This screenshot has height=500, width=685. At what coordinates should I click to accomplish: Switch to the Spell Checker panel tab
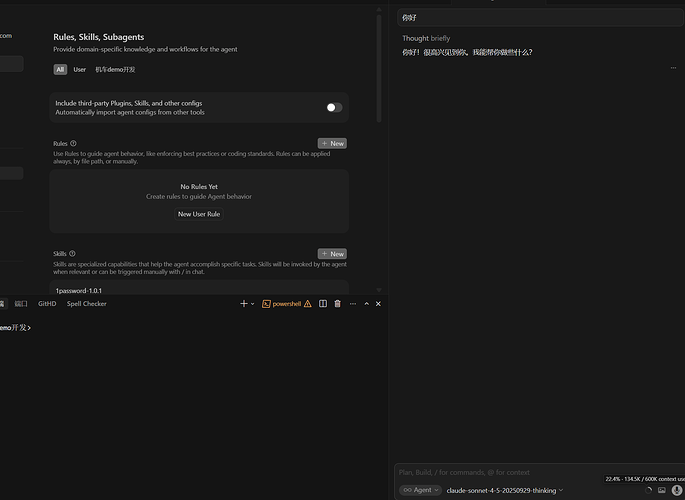point(86,303)
